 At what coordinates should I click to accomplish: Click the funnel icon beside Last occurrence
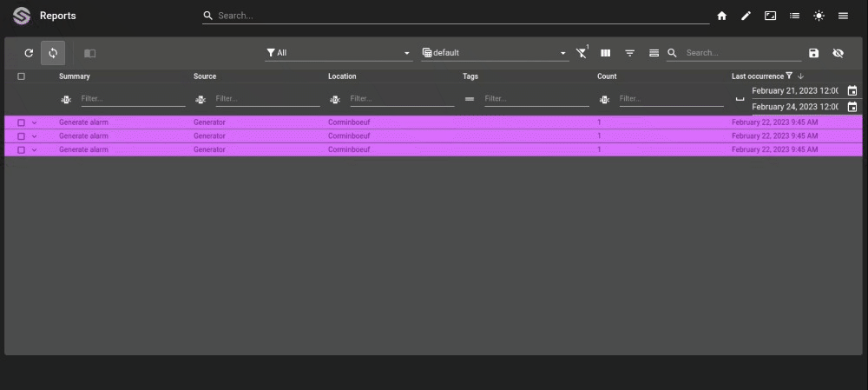pyautogui.click(x=789, y=76)
